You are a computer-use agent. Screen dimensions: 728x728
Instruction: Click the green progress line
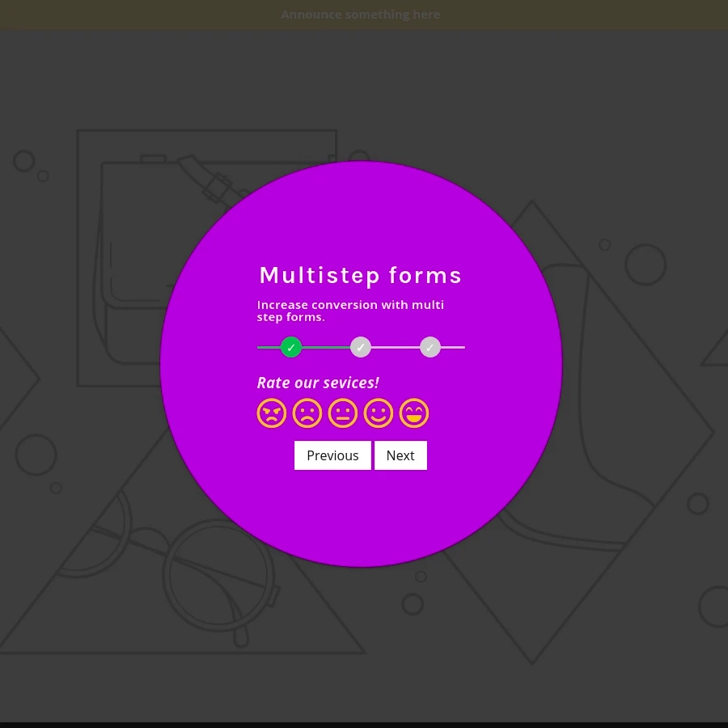click(324, 347)
